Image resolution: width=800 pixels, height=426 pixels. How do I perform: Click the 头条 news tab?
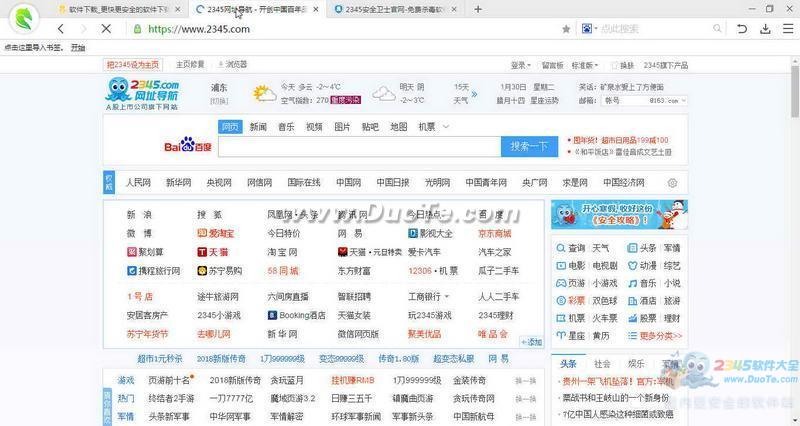click(x=568, y=364)
